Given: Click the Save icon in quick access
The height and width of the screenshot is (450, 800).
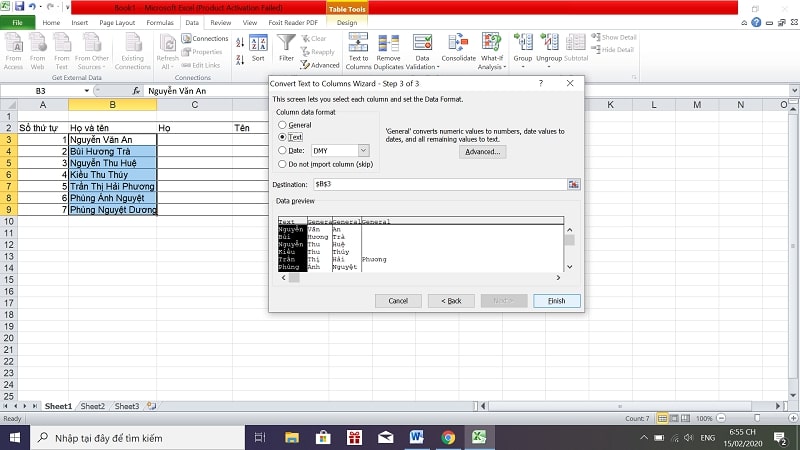Looking at the screenshot, I should pyautogui.click(x=19, y=7).
